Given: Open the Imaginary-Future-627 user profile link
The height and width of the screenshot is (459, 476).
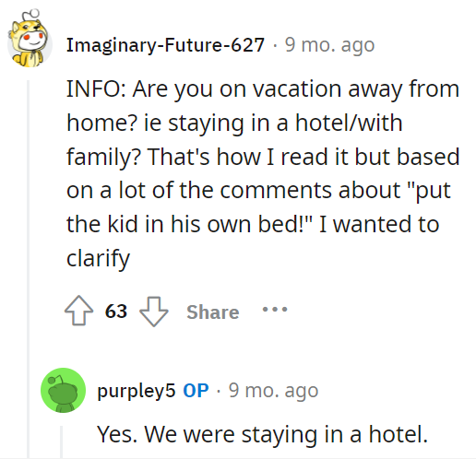Looking at the screenshot, I should 165,45.
